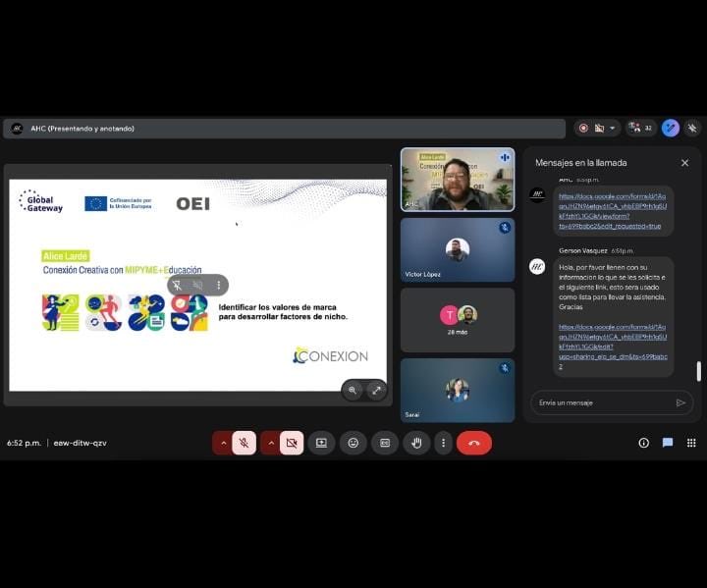Click the AHC sender avatar in chat messages
This screenshot has width=707, height=588.
pos(537,194)
